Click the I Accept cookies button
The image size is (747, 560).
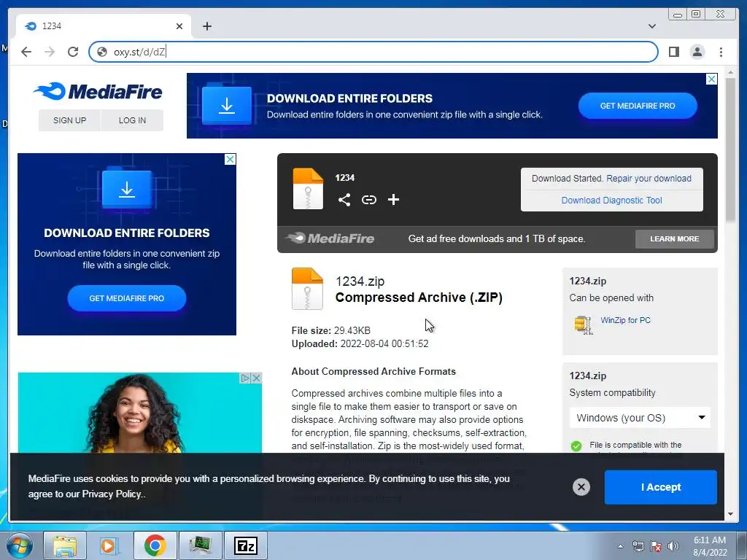coord(660,487)
